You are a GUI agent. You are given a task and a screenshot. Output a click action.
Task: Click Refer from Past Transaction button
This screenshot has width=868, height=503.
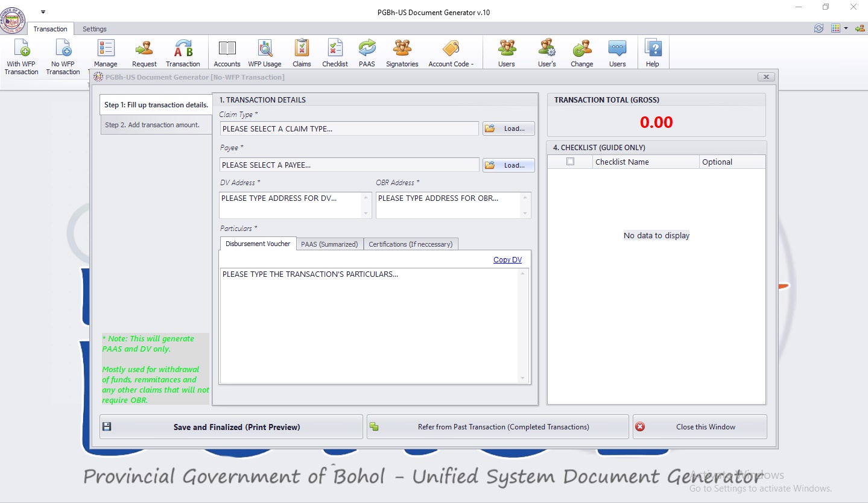pos(498,427)
